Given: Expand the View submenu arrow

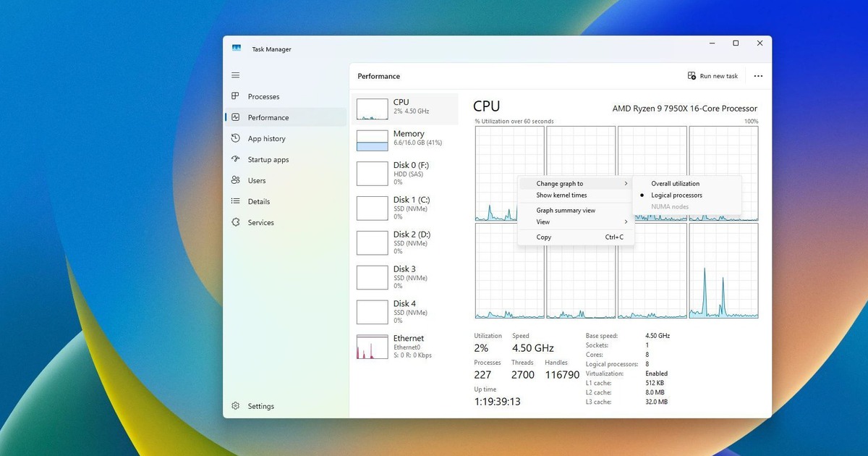Looking at the screenshot, I should click(x=626, y=222).
